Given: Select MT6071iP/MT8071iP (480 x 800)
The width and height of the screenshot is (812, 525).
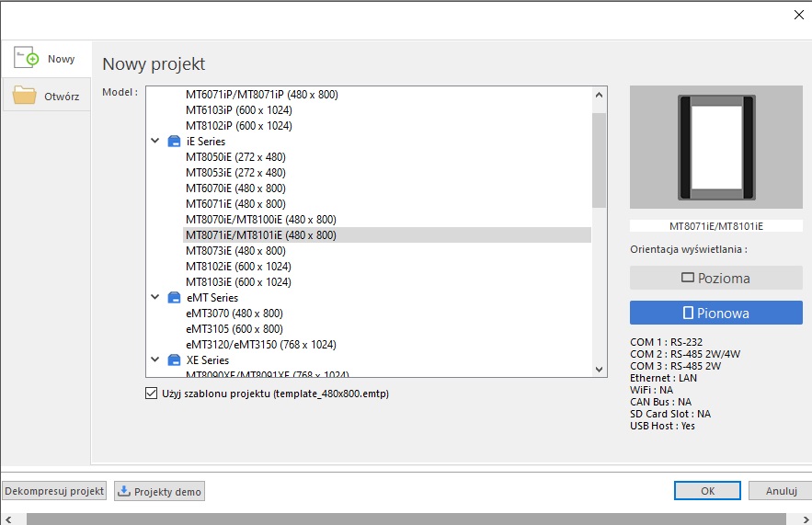Looking at the screenshot, I should pos(262,95).
